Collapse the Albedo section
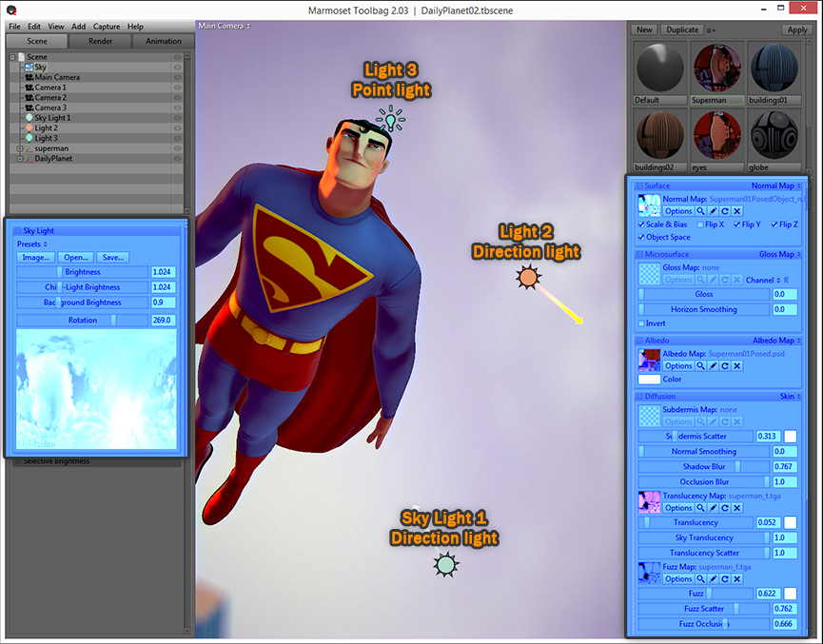The width and height of the screenshot is (823, 644). [x=639, y=341]
